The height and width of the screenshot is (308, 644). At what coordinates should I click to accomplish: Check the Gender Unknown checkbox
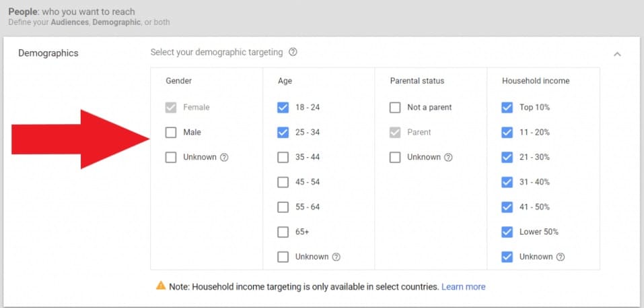[x=171, y=157]
